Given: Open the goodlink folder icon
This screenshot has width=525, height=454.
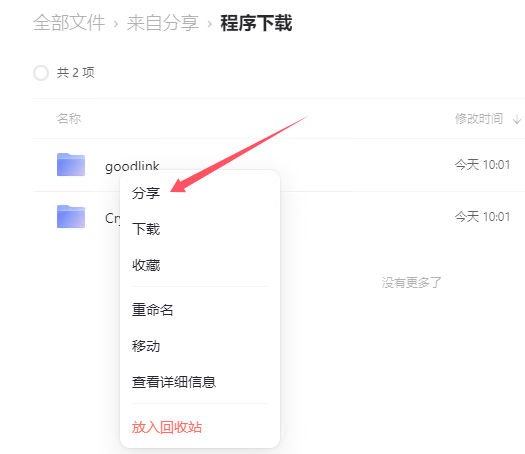Looking at the screenshot, I should coord(71,164).
